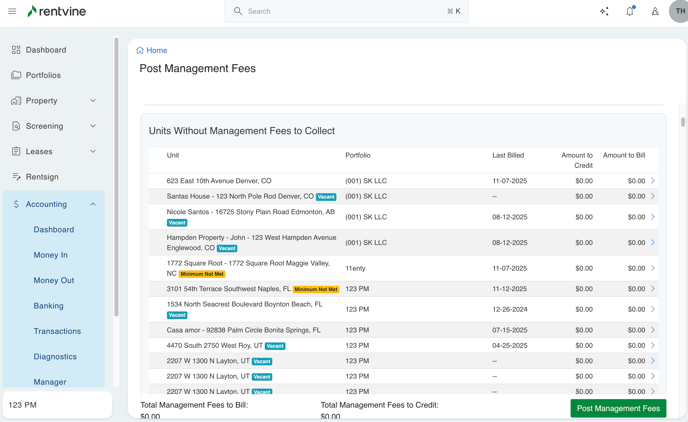Open the notifications bell
Viewport: 688px width, 422px height.
pos(630,12)
